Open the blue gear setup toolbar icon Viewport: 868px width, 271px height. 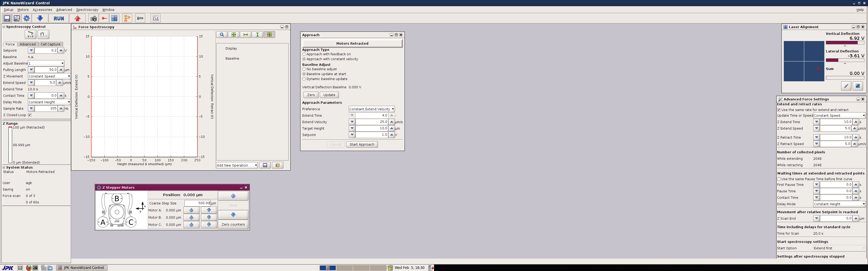[27, 18]
